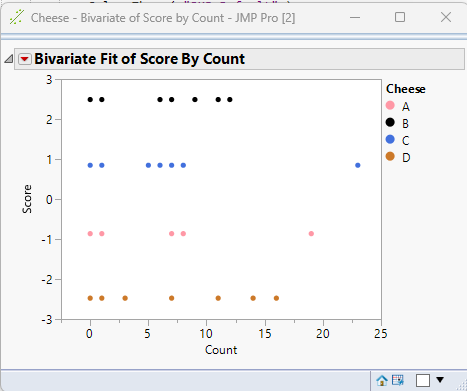Expand the black dropdown arrow at bottom right
The image size is (467, 391).
440,380
